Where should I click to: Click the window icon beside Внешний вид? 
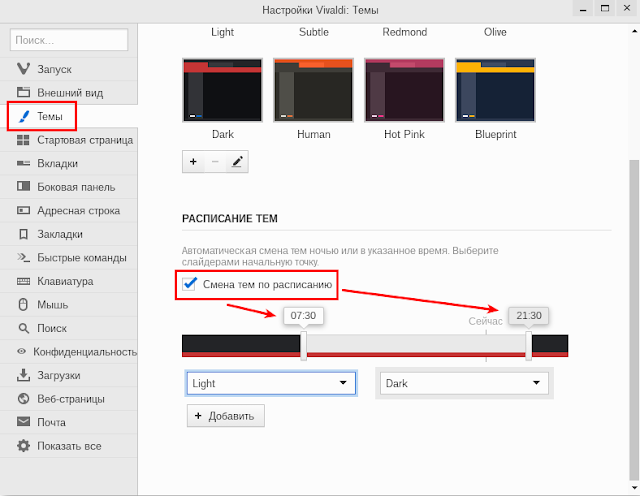point(23,92)
